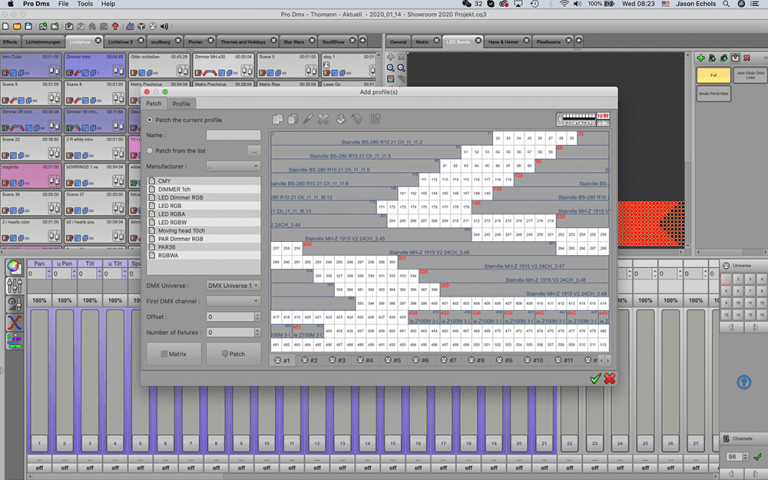The height and width of the screenshot is (480, 768).
Task: Open the Manufacturer dropdown
Action: [x=233, y=166]
